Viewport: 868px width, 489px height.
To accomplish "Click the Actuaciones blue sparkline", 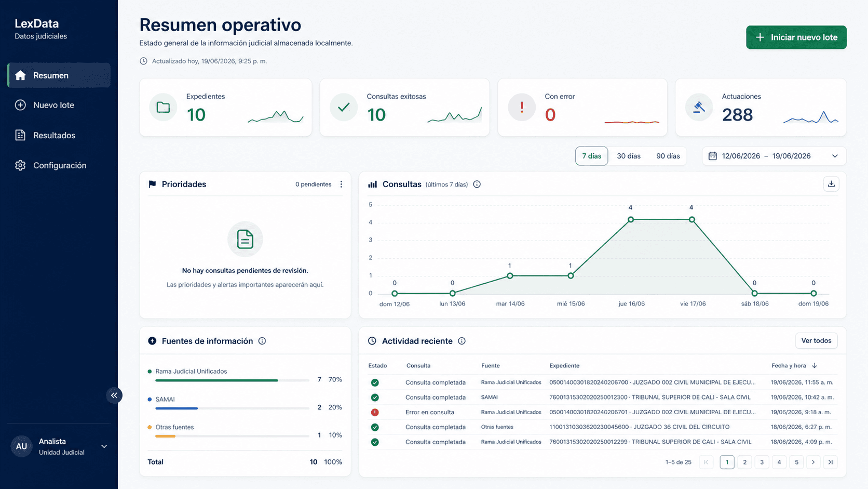I will coord(810,117).
